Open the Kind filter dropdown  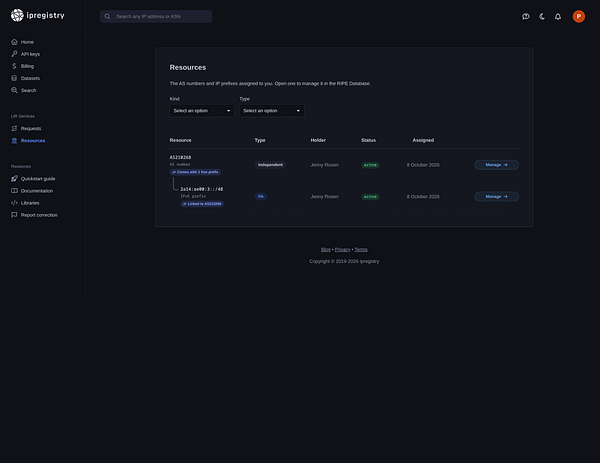(x=202, y=111)
